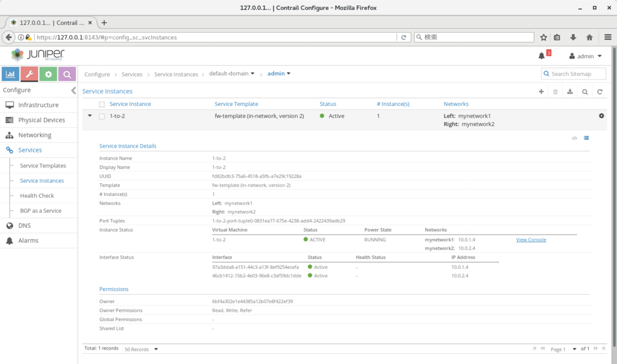Image resolution: width=617 pixels, height=364 pixels.
Task: Open the Setting gear icon in sidebar
Action: click(x=48, y=74)
